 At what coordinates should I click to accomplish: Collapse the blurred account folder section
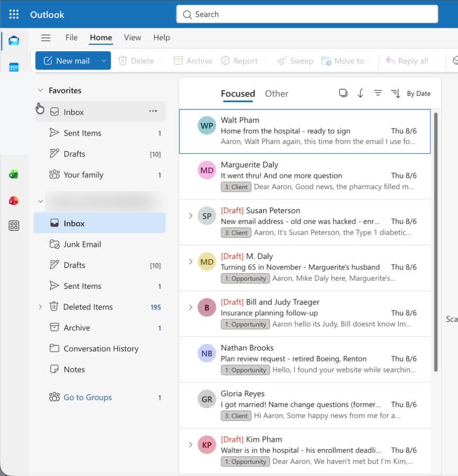(x=40, y=201)
